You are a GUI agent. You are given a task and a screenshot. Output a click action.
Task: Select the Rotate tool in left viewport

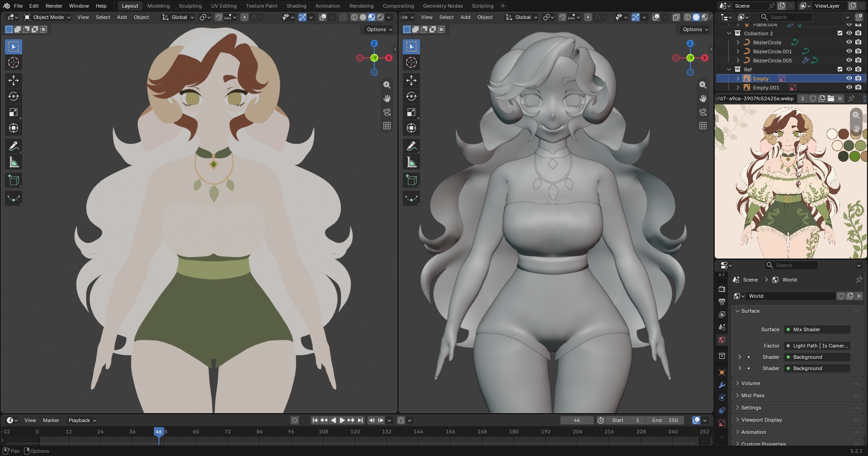(x=14, y=96)
